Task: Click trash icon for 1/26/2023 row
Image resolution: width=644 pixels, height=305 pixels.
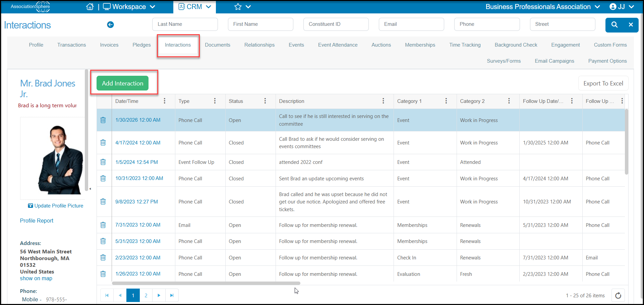Action: click(x=103, y=274)
